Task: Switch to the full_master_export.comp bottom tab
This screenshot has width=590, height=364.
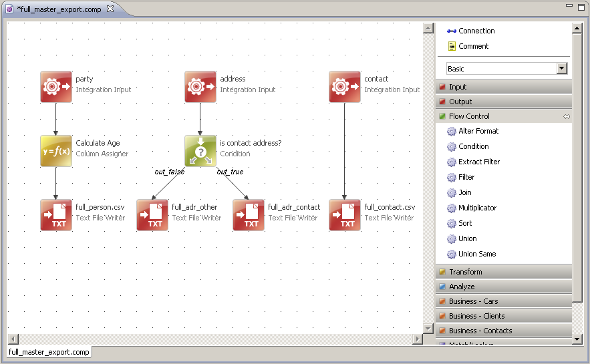Action: click(49, 352)
